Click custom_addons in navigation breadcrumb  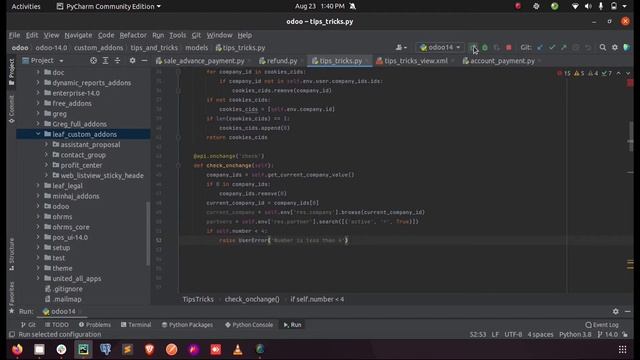pos(98,48)
